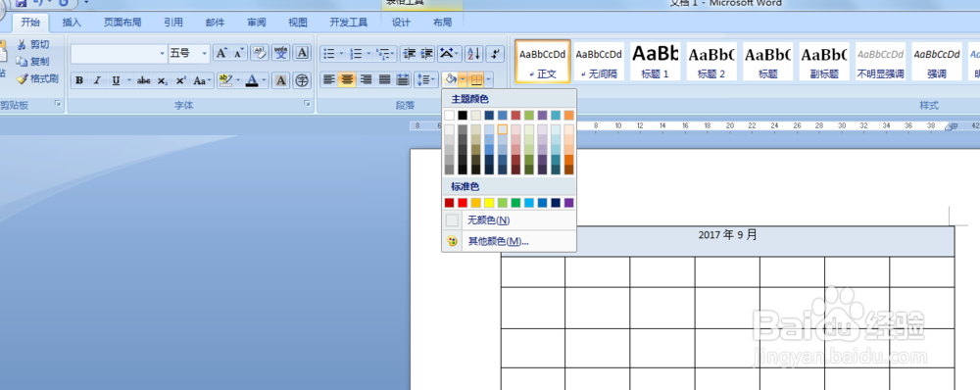Open the Borders dropdown arrow

pyautogui.click(x=489, y=79)
